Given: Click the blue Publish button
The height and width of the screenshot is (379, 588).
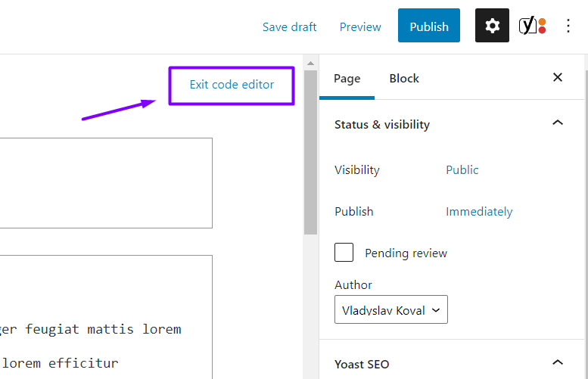Looking at the screenshot, I should click(x=429, y=26).
